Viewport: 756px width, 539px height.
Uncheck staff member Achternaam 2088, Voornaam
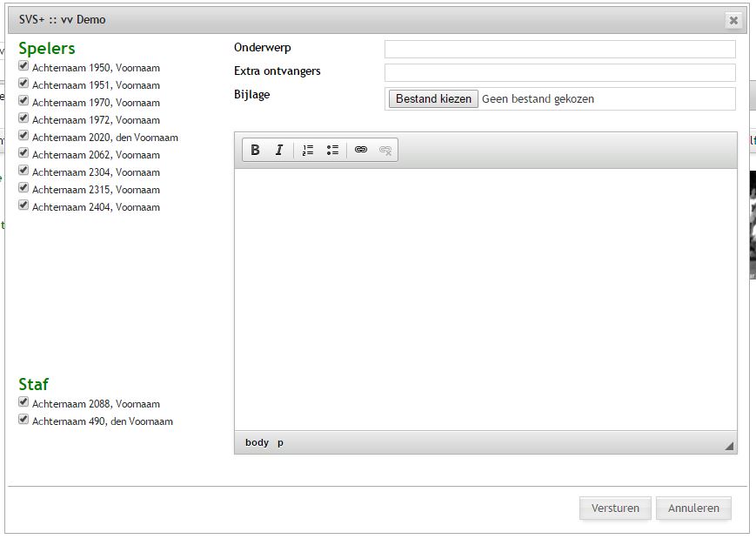23,402
